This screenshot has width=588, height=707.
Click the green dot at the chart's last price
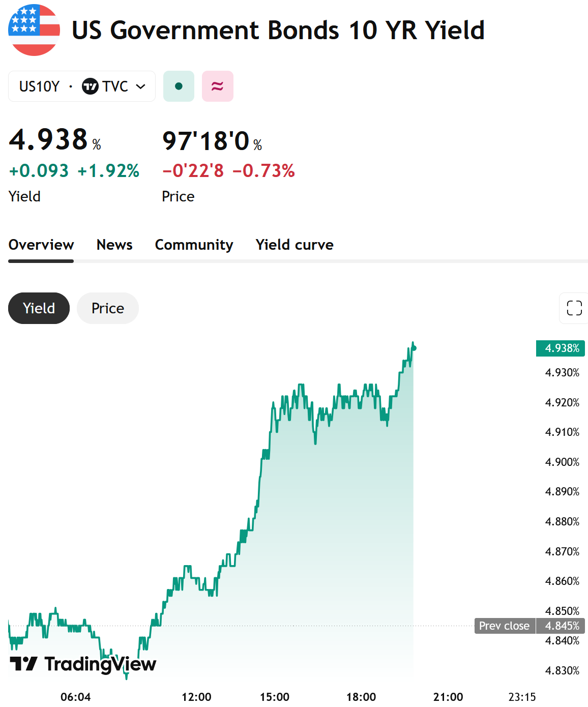click(x=414, y=348)
